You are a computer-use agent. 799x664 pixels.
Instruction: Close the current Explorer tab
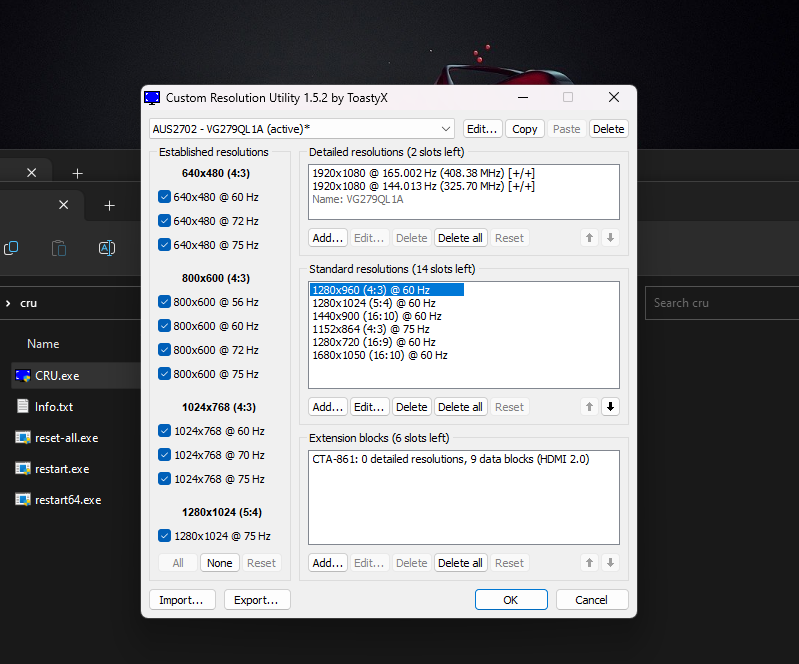pyautogui.click(x=63, y=205)
